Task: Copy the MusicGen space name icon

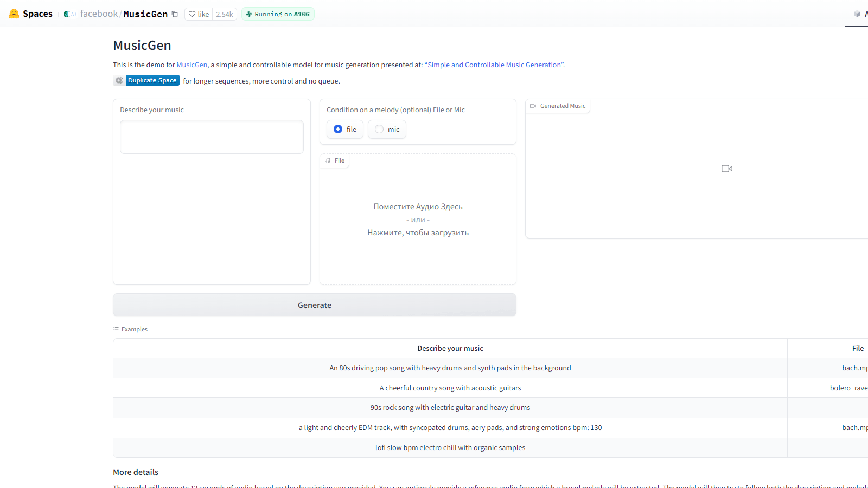Action: (x=175, y=14)
